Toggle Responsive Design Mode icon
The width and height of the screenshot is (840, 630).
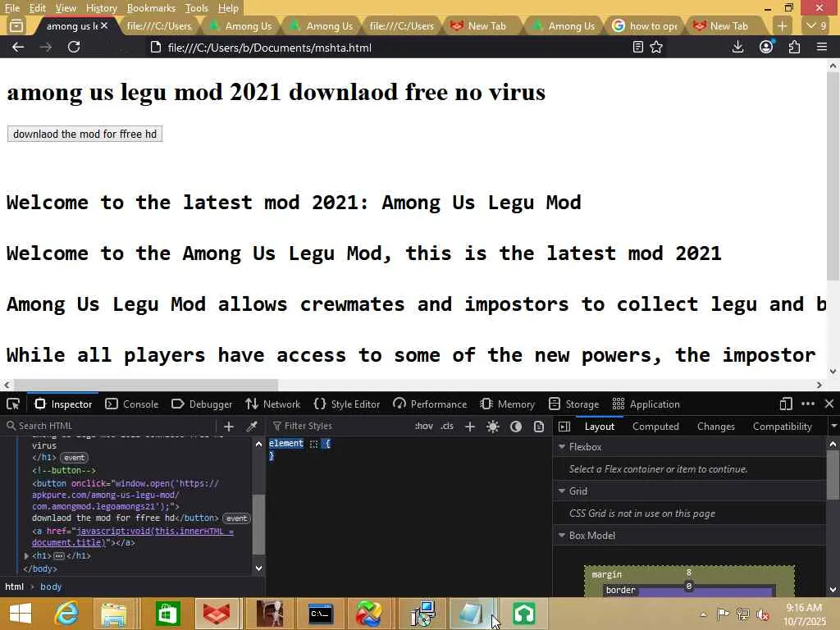(x=786, y=404)
